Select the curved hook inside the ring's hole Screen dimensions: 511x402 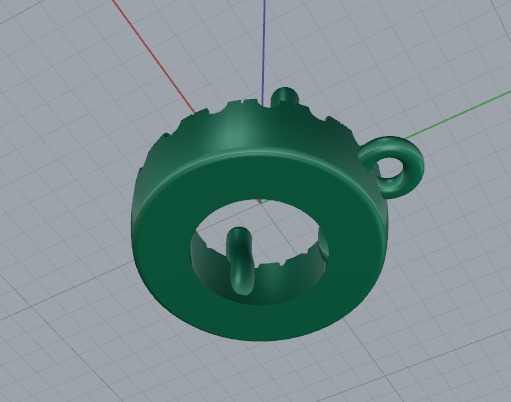point(241,261)
